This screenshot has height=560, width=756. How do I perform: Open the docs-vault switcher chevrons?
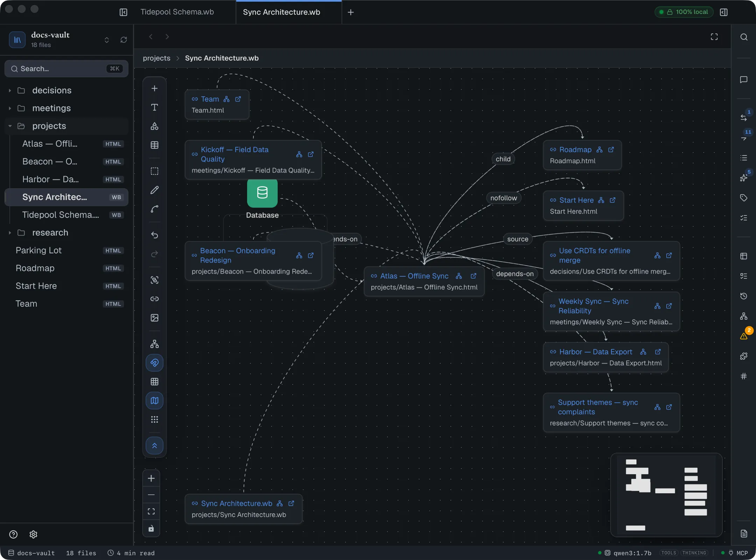[107, 40]
